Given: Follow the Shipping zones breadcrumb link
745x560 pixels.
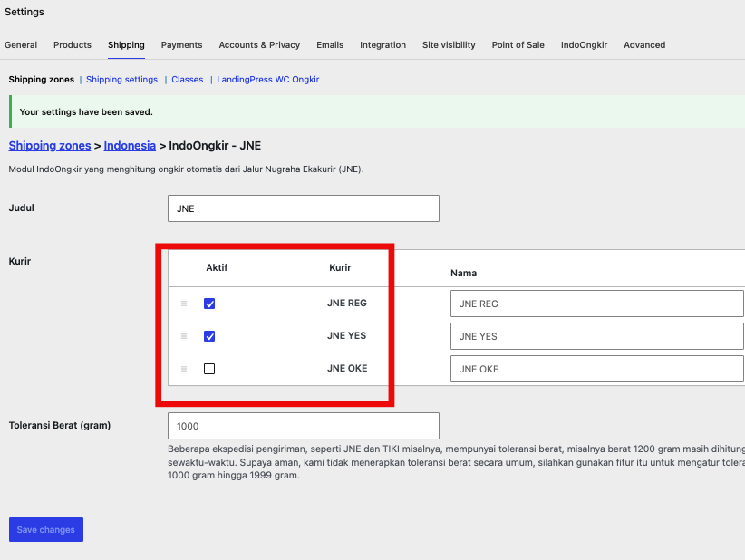Looking at the screenshot, I should (50, 145).
